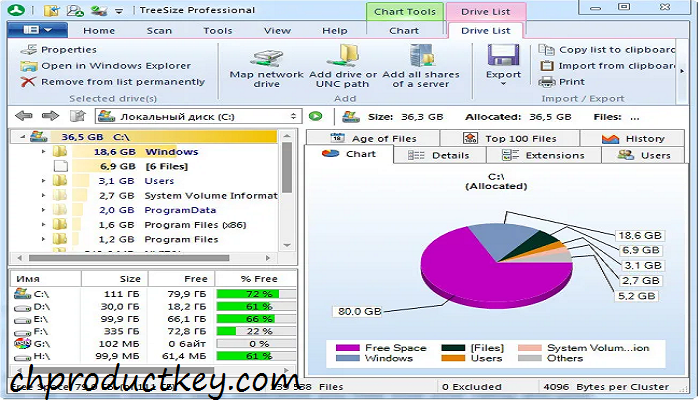Expand the ProgramData folder node
The image size is (700, 400).
tap(43, 210)
